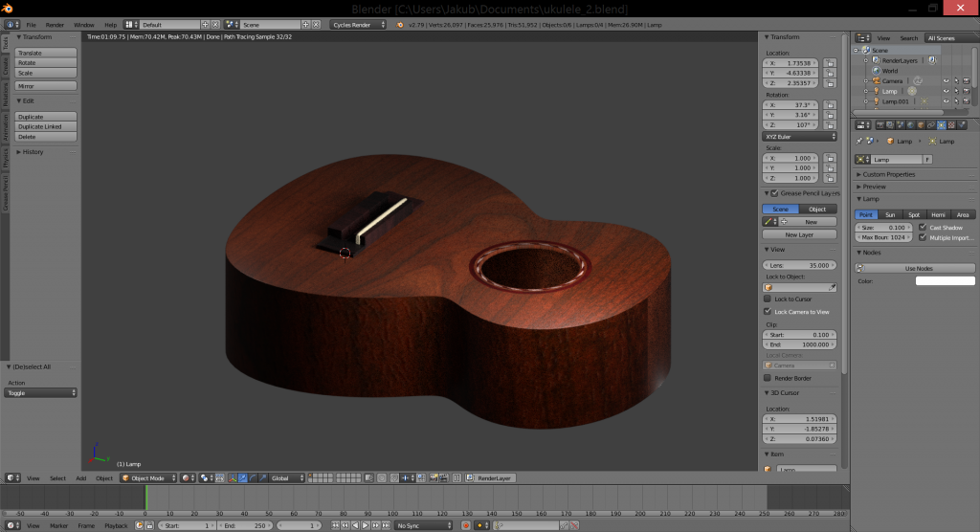
Task: Click the New Layer button
Action: click(x=799, y=234)
